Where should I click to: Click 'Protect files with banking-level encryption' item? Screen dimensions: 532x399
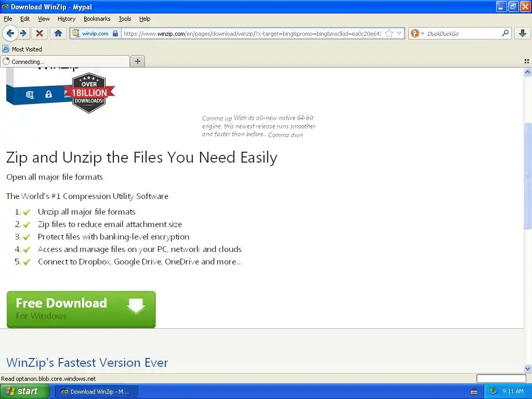click(113, 237)
